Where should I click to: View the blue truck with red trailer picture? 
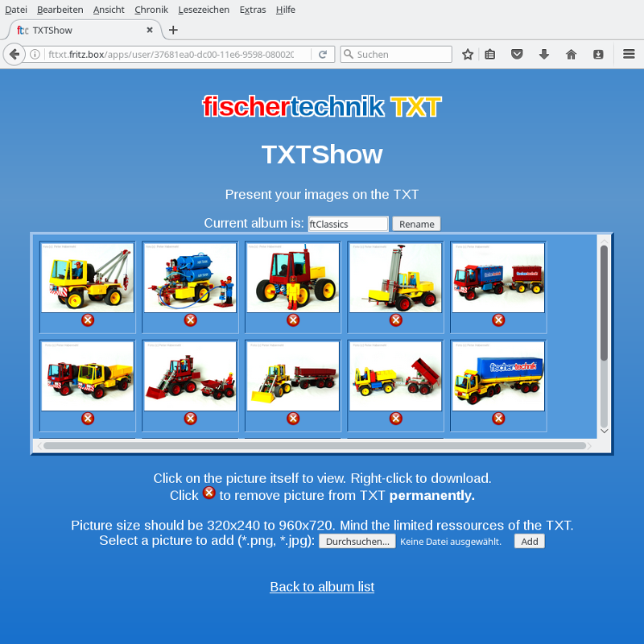click(x=498, y=278)
